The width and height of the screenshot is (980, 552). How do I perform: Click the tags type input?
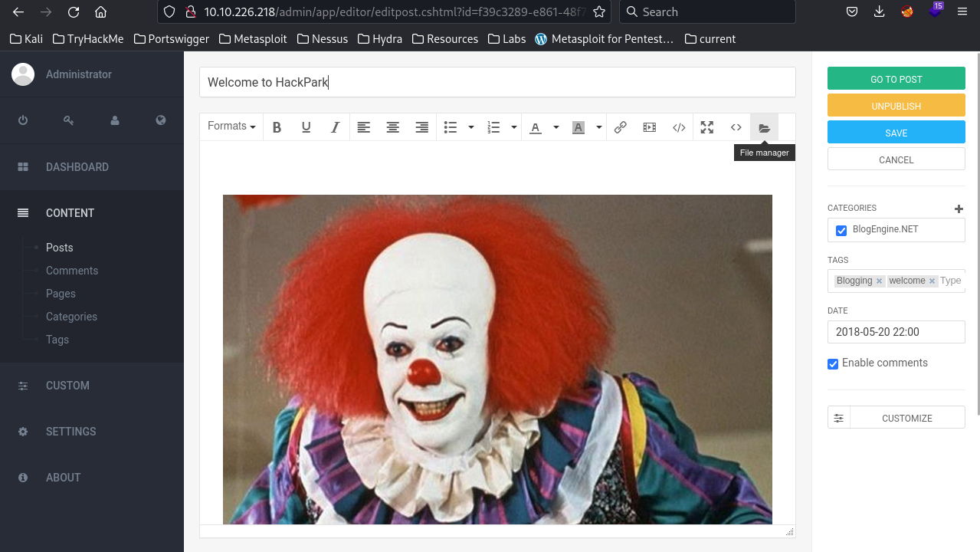pyautogui.click(x=951, y=281)
